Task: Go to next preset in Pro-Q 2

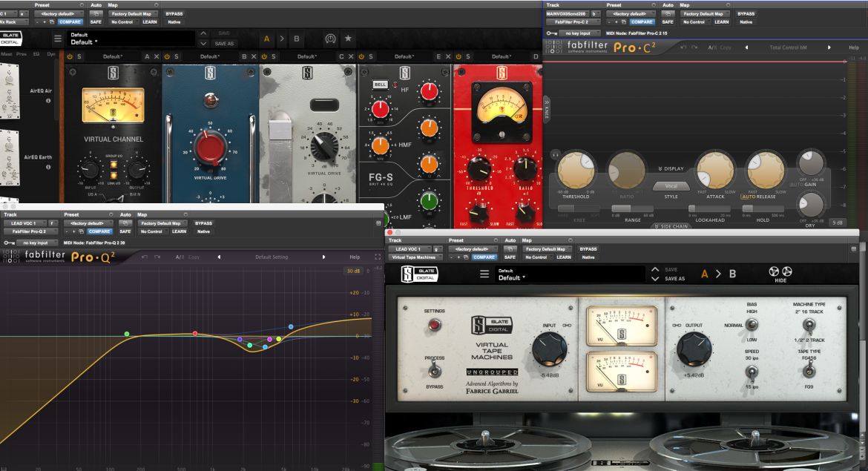Action: tap(324, 257)
